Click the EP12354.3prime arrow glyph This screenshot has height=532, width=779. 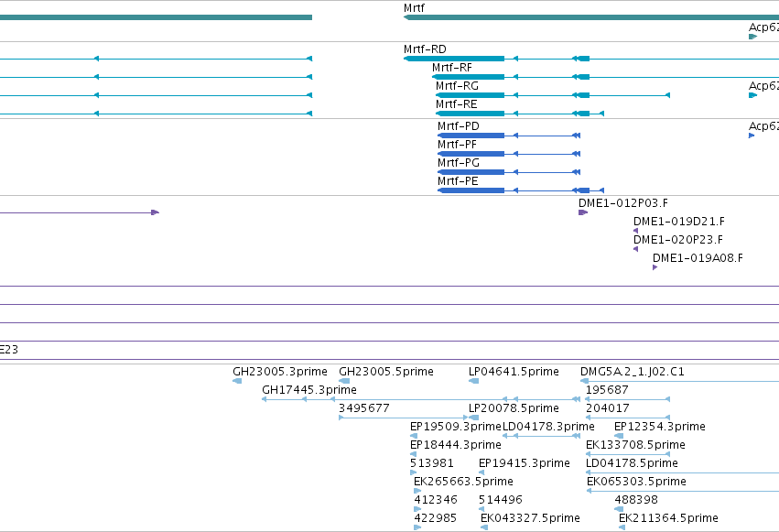619,436
